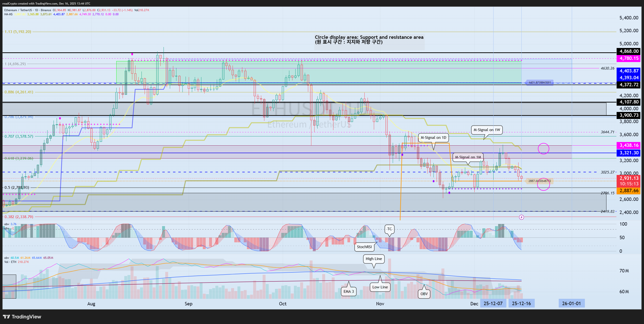
Task: Click the black 4,868.00 price axis label
Action: coord(628,51)
